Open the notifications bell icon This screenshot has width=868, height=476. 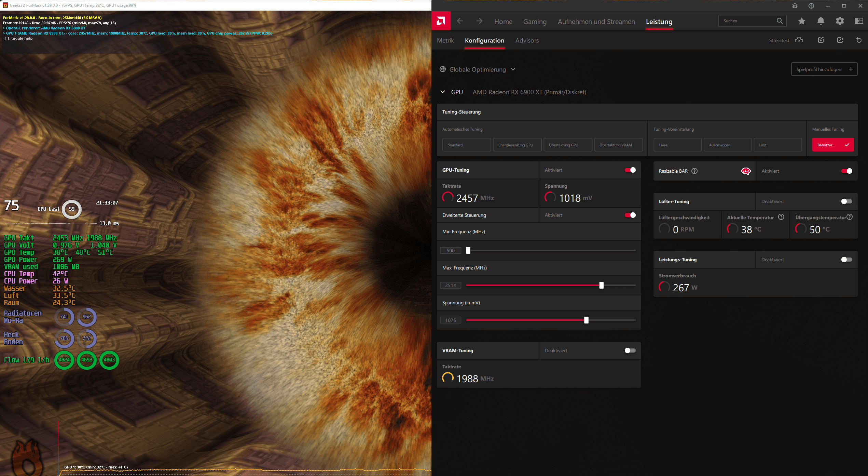coord(821,21)
